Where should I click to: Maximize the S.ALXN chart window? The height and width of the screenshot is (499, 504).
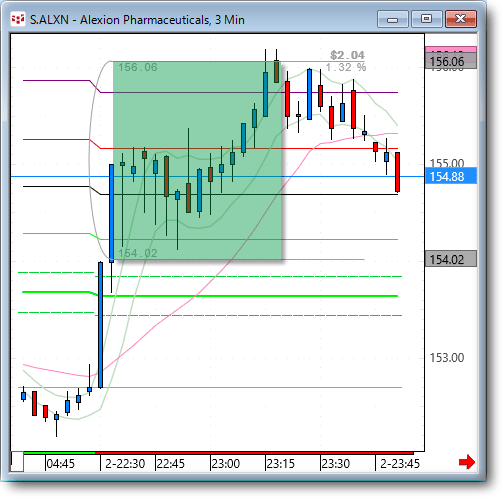tap(426, 19)
